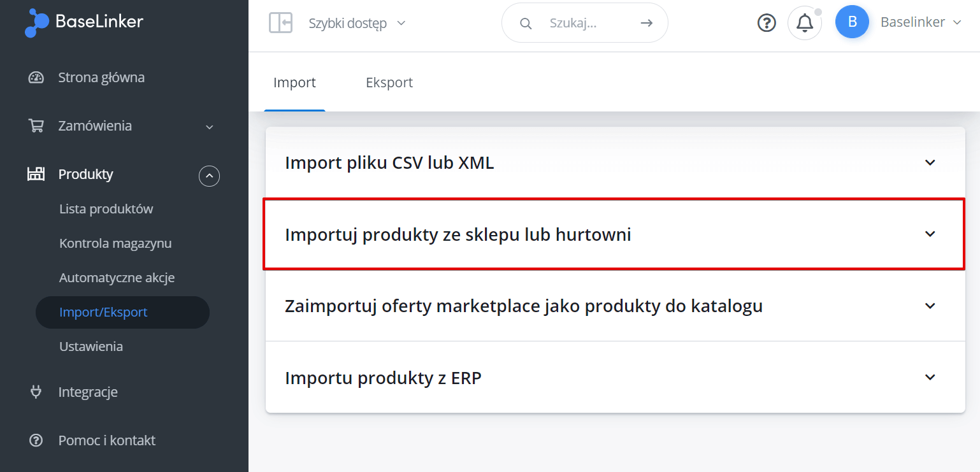980x472 pixels.
Task: Click the Integracje plug icon
Action: [36, 392]
